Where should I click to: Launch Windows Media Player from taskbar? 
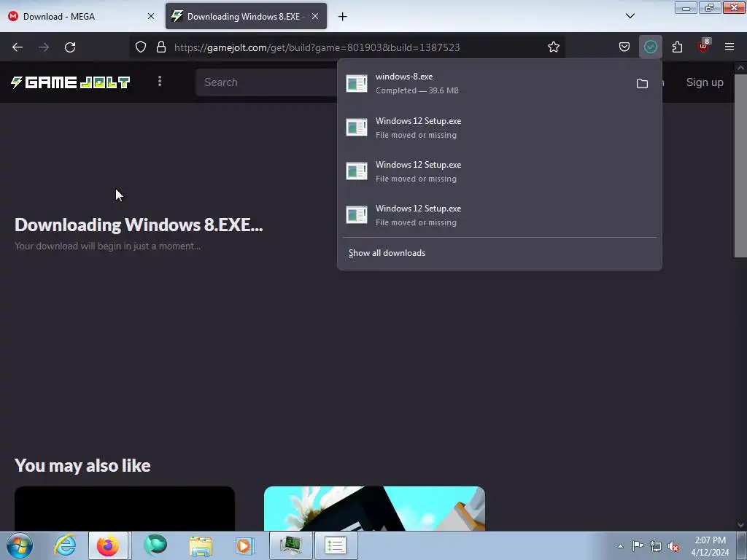pyautogui.click(x=245, y=545)
